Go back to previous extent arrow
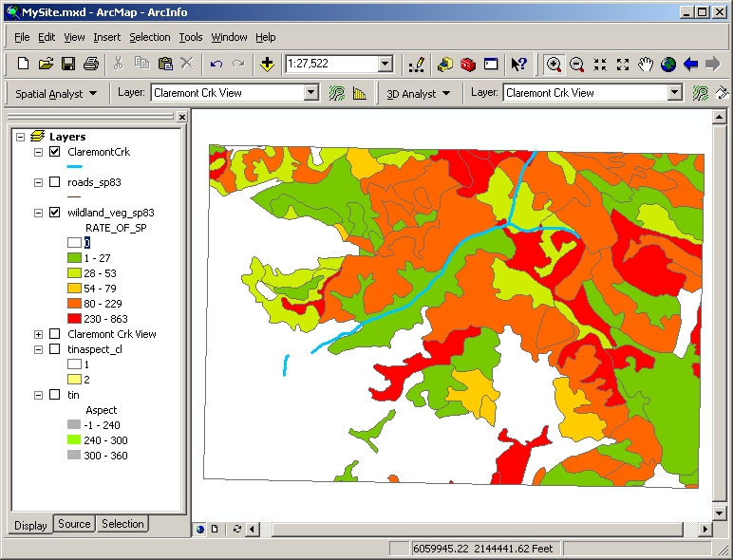Screen dimensions: 733x560 click(x=691, y=65)
